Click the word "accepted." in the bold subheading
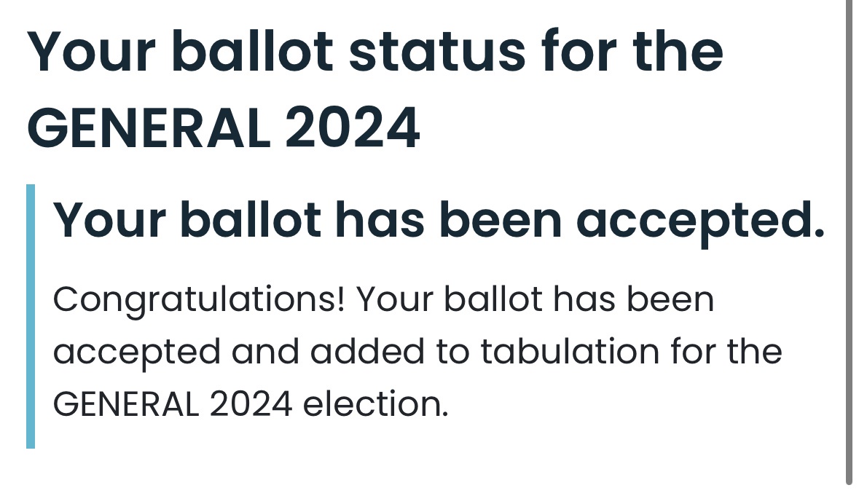The height and width of the screenshot is (504, 859). click(x=700, y=223)
